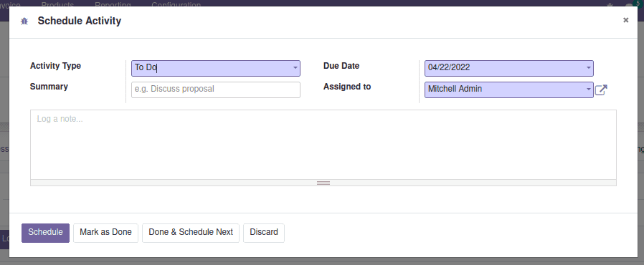This screenshot has width=644, height=265.
Task: Click the bug icon beside Schedule Activity title
Action: [x=24, y=21]
